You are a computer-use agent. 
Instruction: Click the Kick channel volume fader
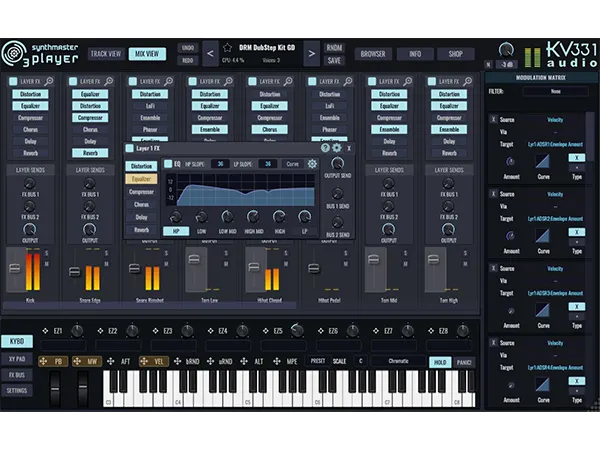15,268
